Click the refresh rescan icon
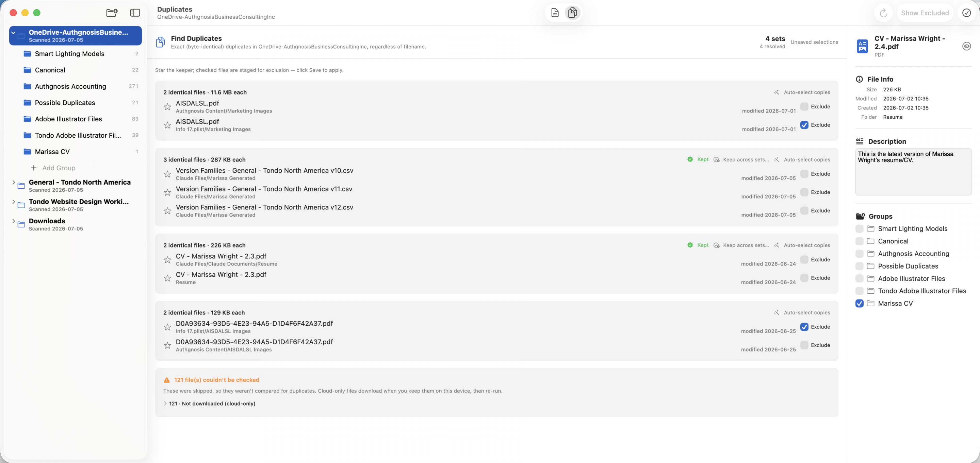The image size is (980, 463). pyautogui.click(x=883, y=13)
